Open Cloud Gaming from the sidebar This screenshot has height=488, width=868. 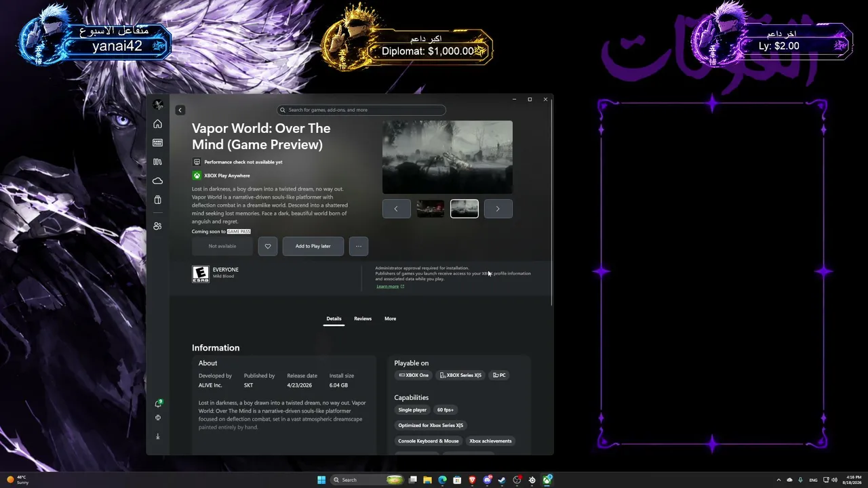[157, 181]
